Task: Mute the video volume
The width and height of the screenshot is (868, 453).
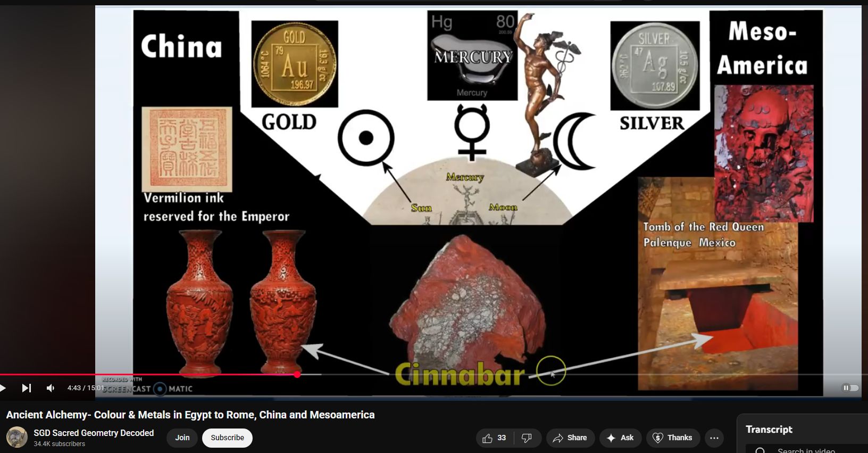Action: 51,388
